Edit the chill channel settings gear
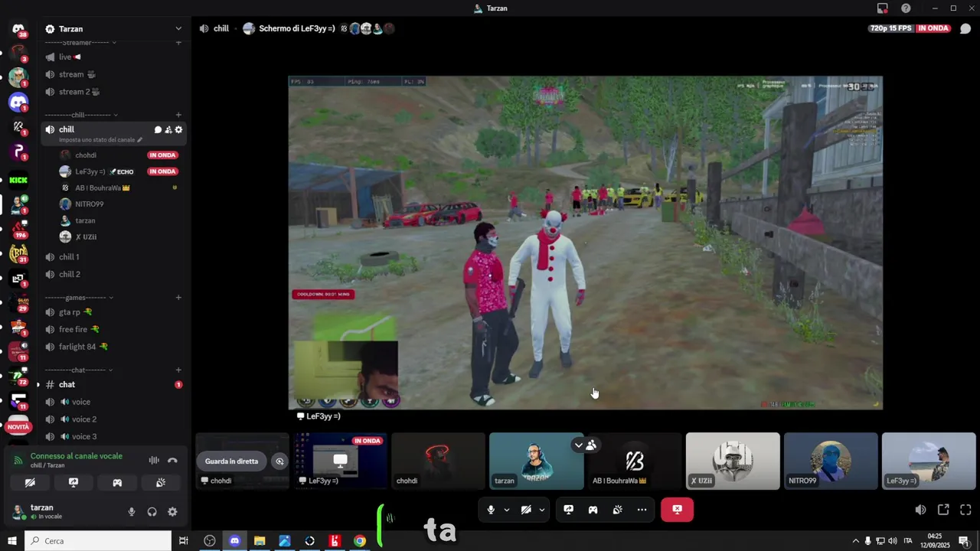Viewport: 980px width, 551px height. click(x=179, y=129)
